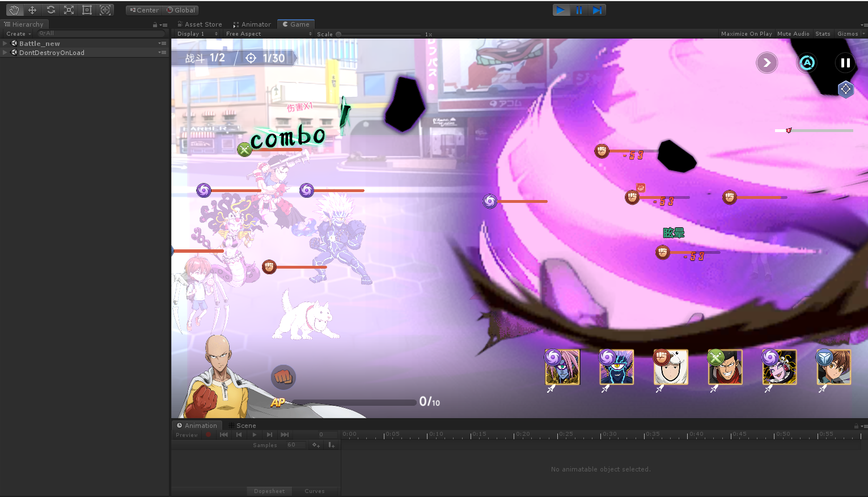Click the auto-battle 'A' icon
The image size is (868, 497).
(807, 63)
